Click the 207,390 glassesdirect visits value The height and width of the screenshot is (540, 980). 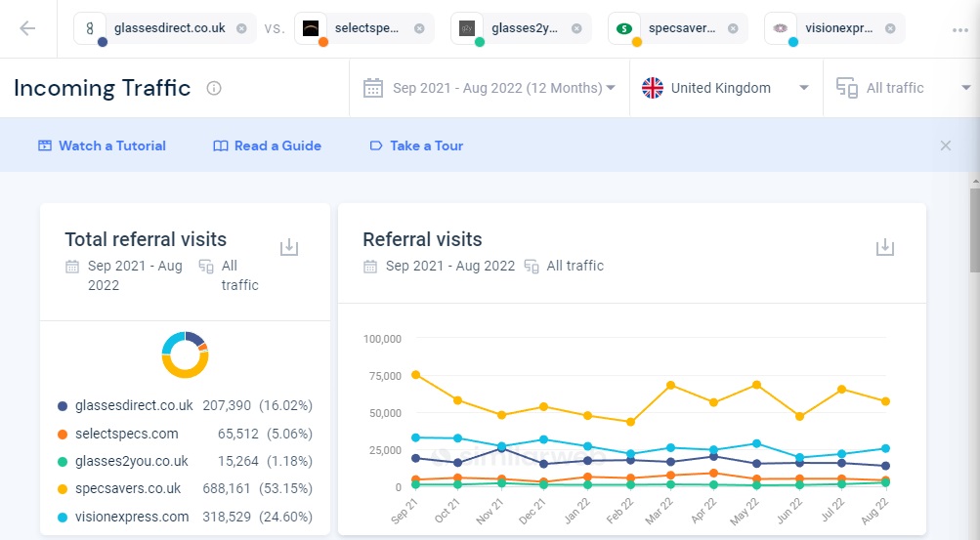227,406
